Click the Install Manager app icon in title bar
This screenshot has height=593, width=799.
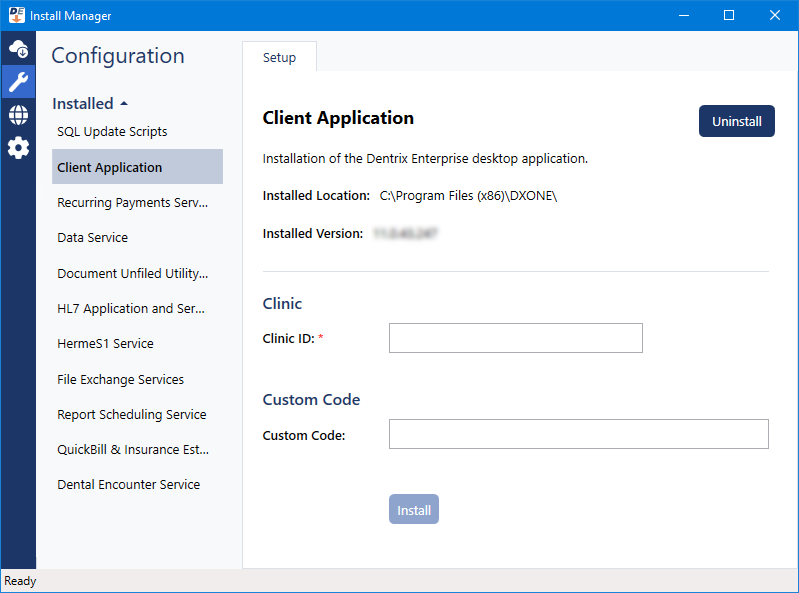click(x=14, y=15)
